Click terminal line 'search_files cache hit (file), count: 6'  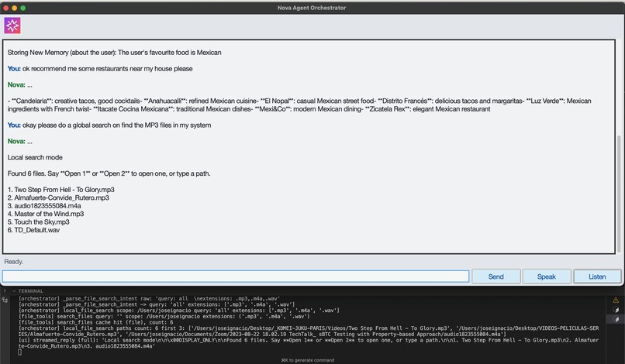96,322
